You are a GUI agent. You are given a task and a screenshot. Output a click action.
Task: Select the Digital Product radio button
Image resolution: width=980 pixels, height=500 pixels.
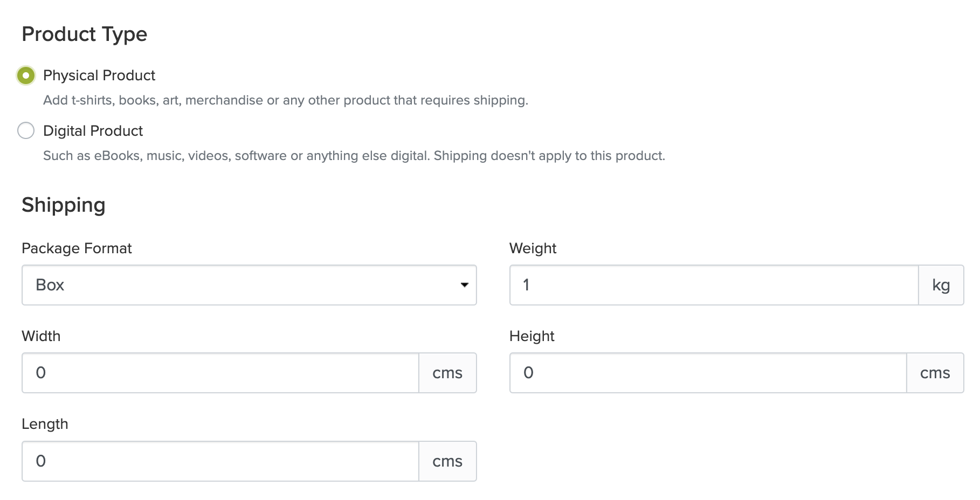[26, 130]
